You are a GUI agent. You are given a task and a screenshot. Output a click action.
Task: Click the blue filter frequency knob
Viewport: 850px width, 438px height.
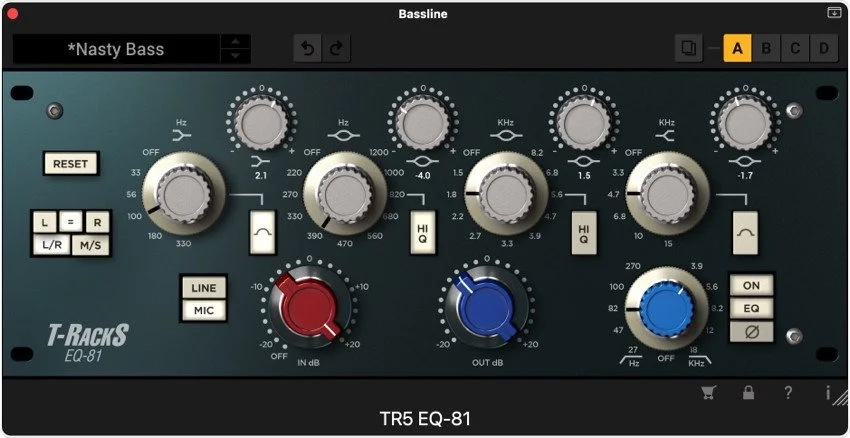tap(666, 309)
